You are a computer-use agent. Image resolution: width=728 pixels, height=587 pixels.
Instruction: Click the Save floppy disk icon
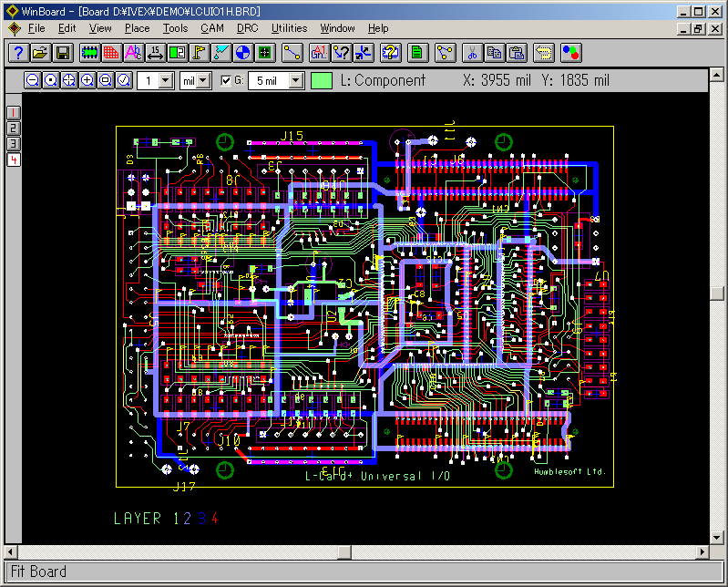[x=63, y=53]
